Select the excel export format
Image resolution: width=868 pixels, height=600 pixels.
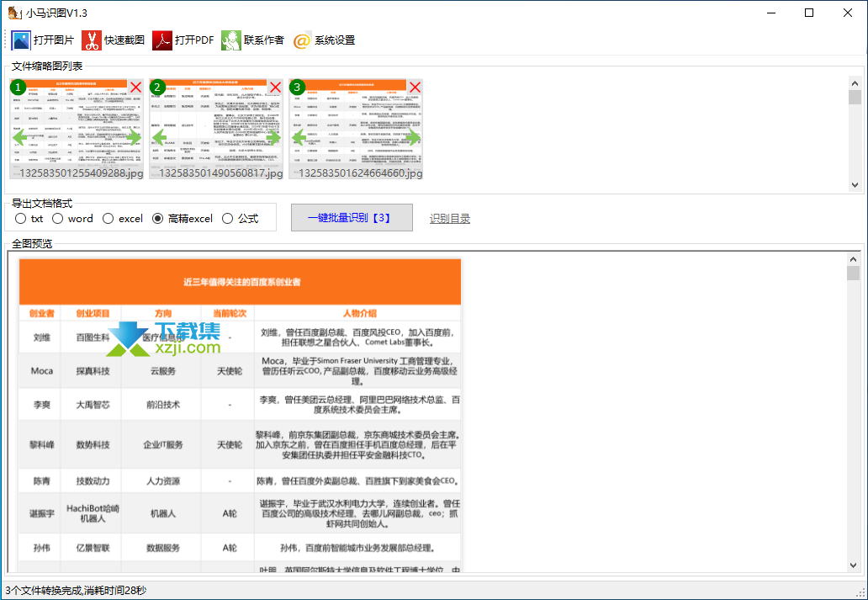tap(123, 219)
